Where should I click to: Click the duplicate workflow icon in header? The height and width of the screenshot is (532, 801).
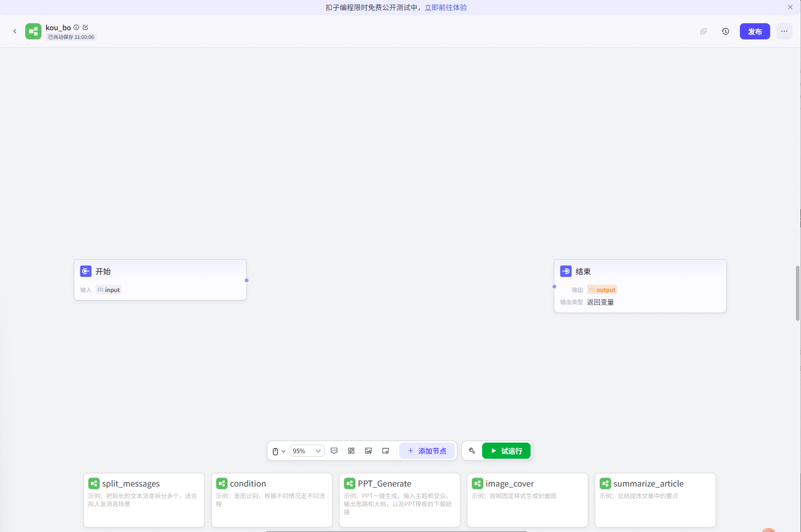click(x=703, y=31)
